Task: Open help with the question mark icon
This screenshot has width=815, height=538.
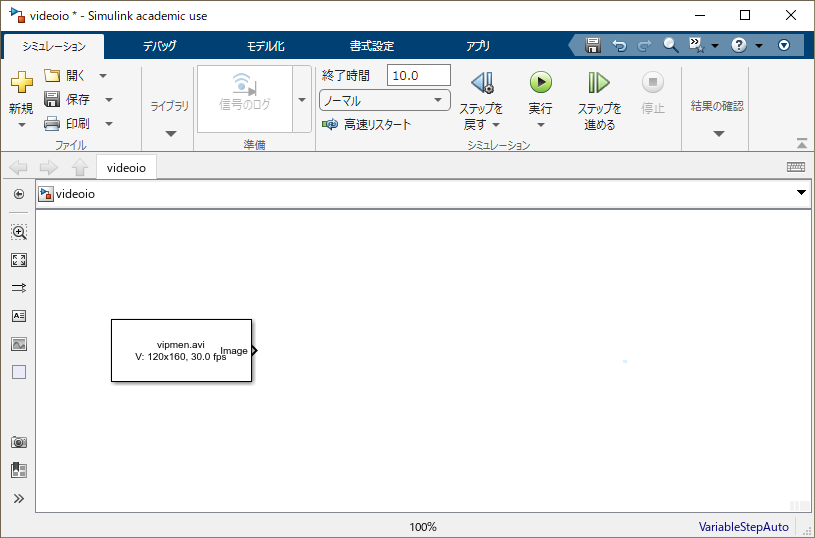Action: [x=739, y=45]
